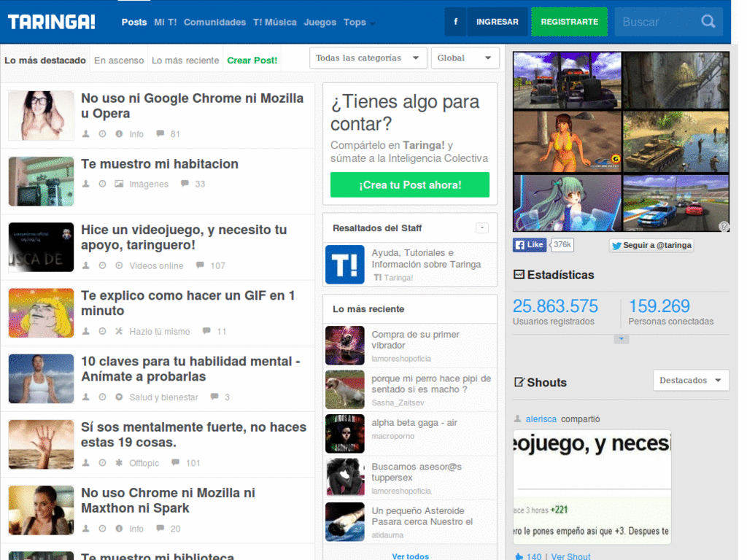This screenshot has height=560, width=747.
Task: Open the Todas las categorías dropdown
Action: (x=368, y=58)
